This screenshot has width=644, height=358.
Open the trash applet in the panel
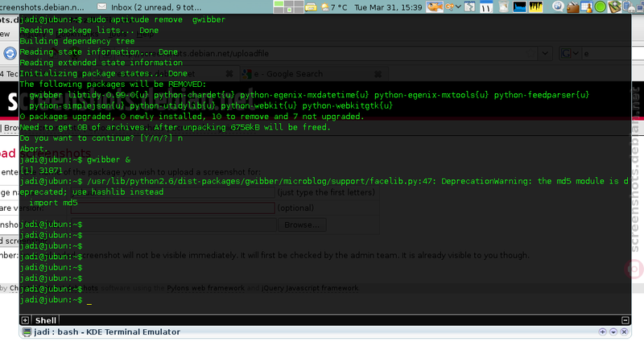[x=504, y=6]
